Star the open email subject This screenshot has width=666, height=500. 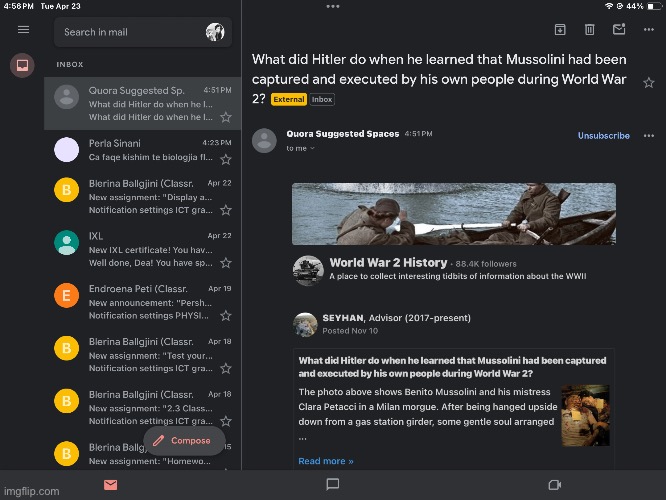click(648, 82)
